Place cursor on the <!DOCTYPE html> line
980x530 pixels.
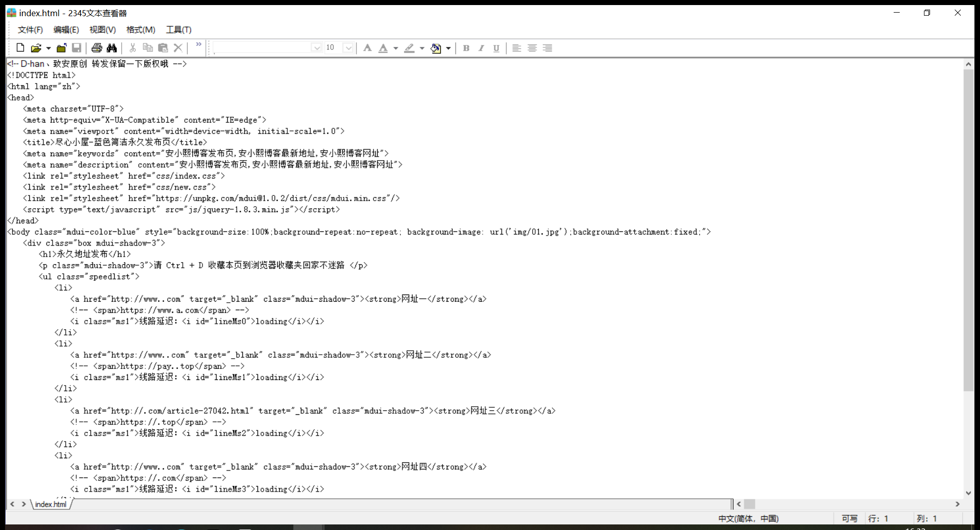pyautogui.click(x=41, y=75)
